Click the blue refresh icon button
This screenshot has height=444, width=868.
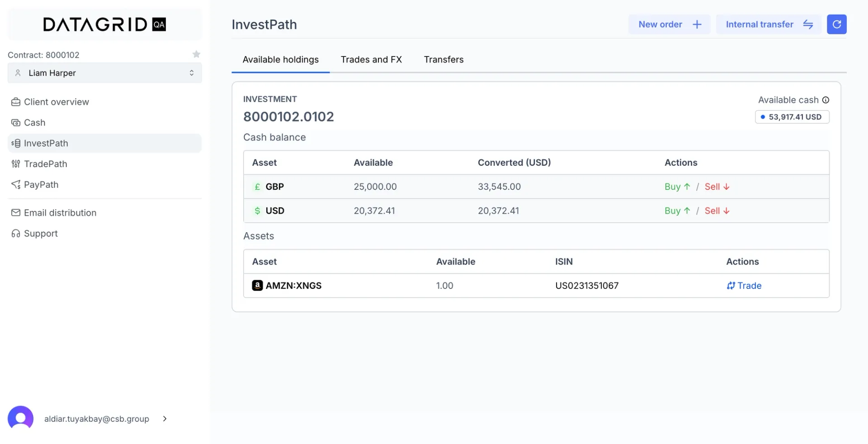836,24
